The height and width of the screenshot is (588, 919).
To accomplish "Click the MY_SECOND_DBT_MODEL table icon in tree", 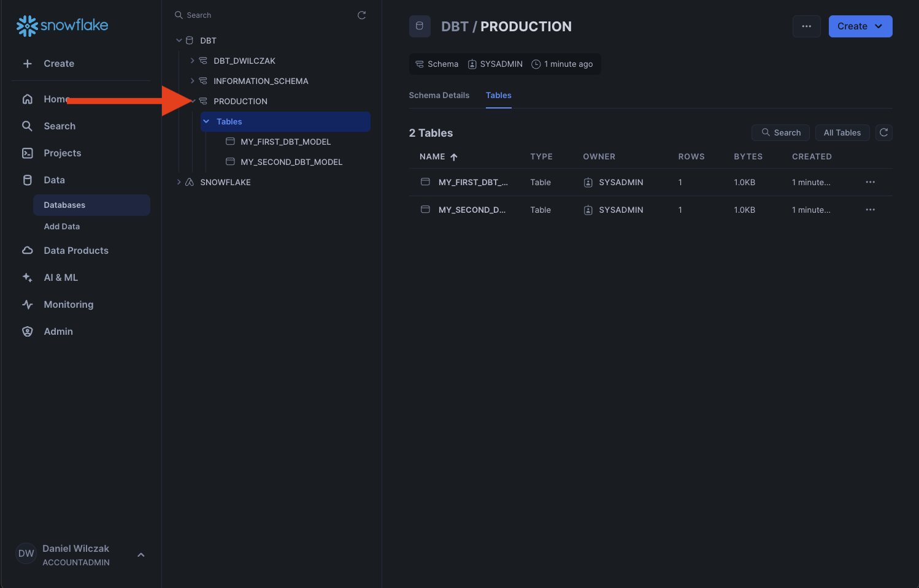I will pos(230,162).
